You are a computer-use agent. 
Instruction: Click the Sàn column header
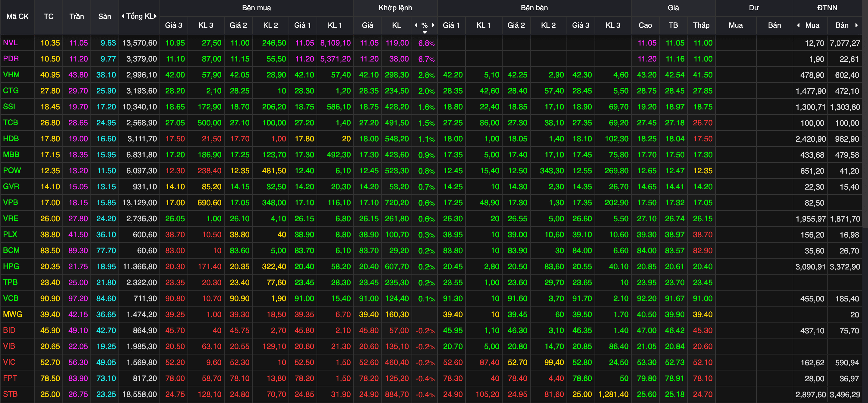coord(104,17)
